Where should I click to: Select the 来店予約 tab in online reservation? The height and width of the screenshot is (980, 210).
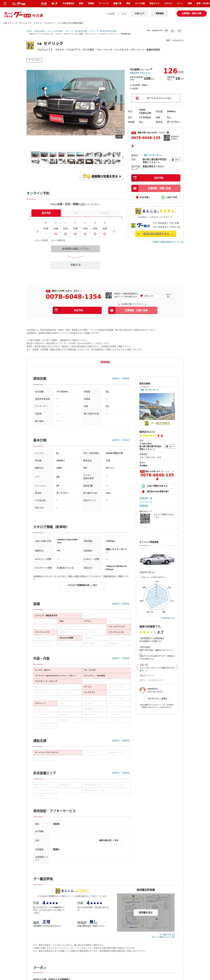(46, 213)
